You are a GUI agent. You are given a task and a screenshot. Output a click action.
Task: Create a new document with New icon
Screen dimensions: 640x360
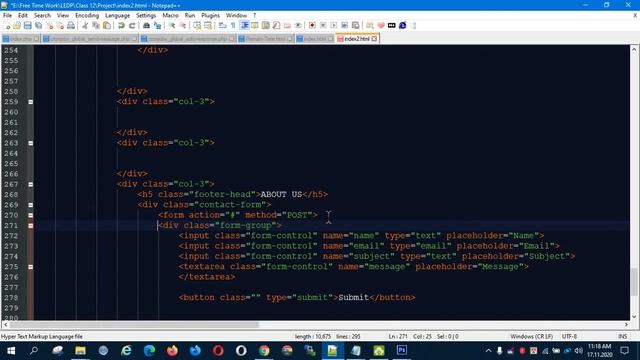(x=7, y=25)
